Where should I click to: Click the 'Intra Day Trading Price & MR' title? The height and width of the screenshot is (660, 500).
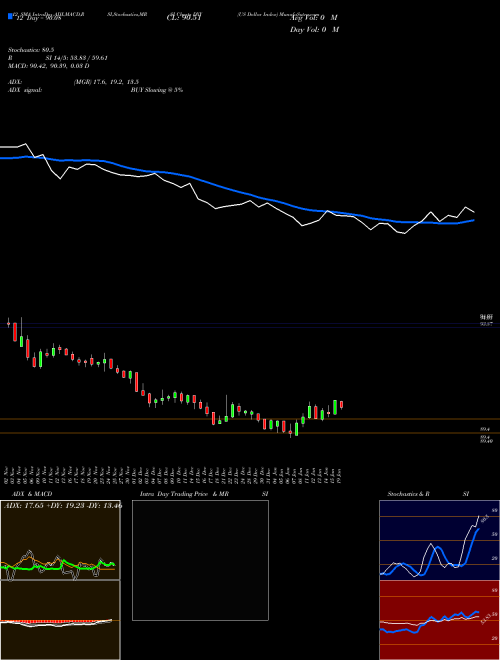[x=184, y=494]
